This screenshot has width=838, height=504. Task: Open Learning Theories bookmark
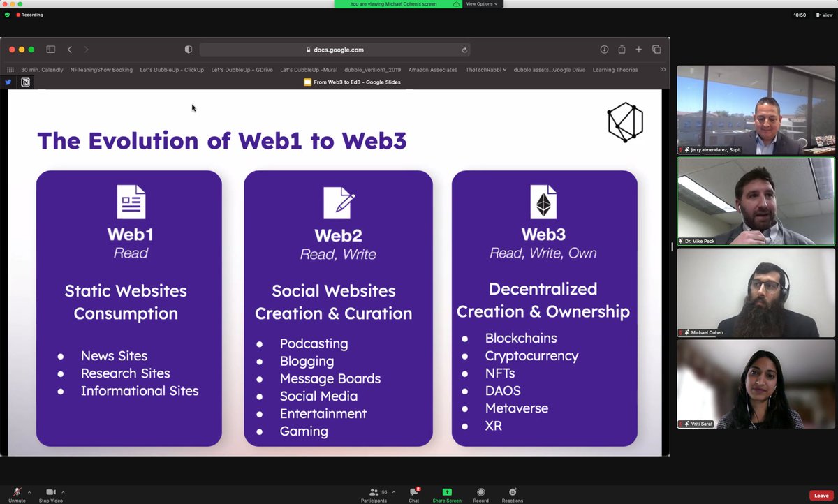click(x=615, y=70)
